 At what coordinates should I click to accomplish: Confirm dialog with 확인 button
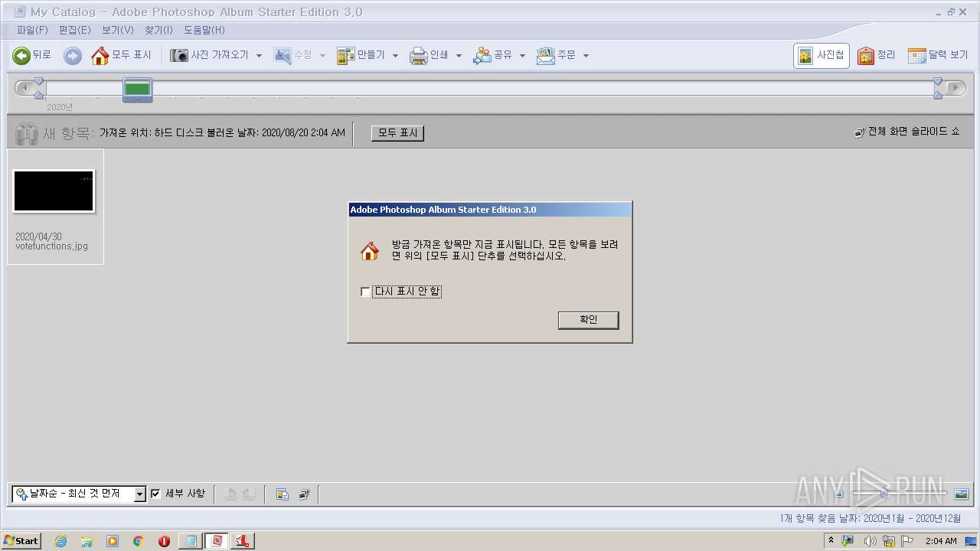[x=588, y=320]
